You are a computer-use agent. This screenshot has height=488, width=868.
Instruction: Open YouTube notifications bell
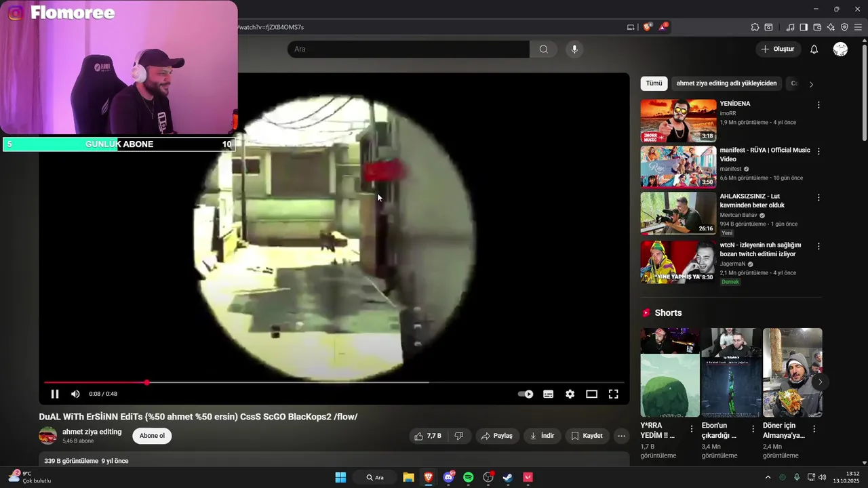pos(814,49)
